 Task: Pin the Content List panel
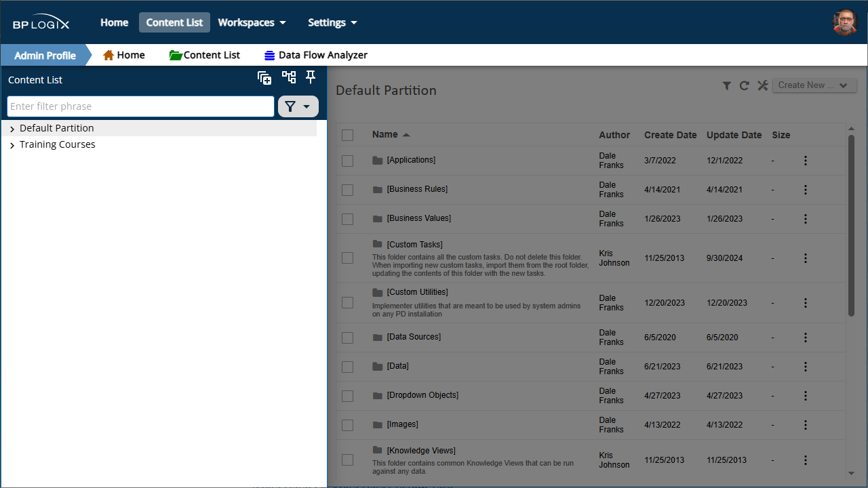(311, 77)
